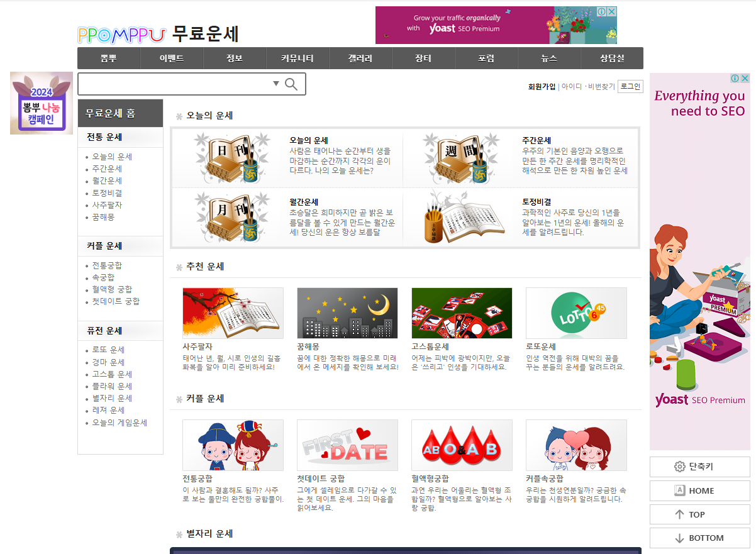The width and height of the screenshot is (756, 554).
Task: Open the search category dropdown arrow
Action: click(x=275, y=83)
